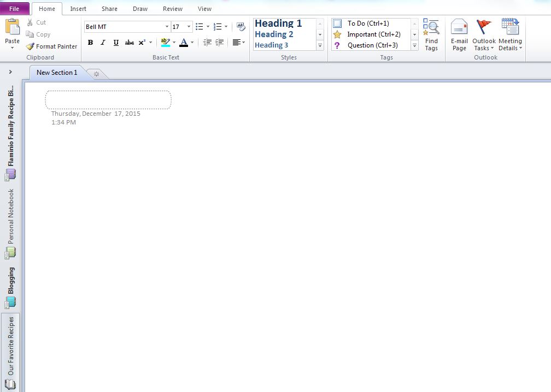Open the Personal Notebook

[11, 223]
